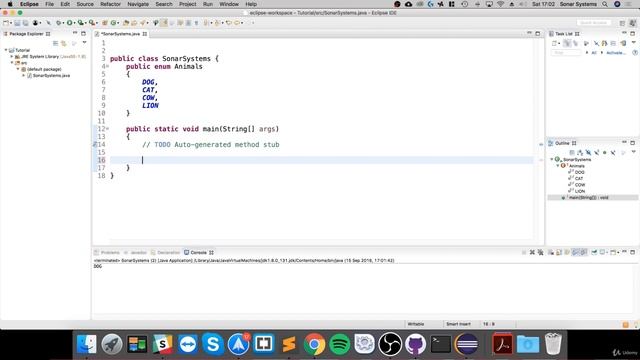Click the task marker on line 14 gutter
Image resolution: width=640 pixels, height=360 pixels.
click(95, 144)
